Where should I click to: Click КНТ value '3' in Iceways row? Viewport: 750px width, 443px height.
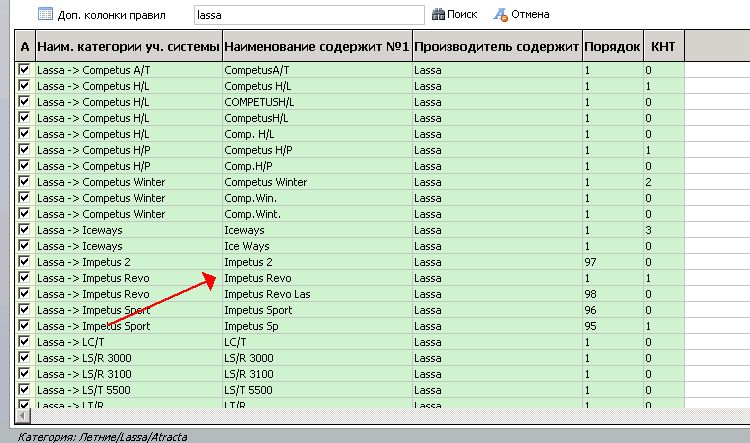pos(648,230)
